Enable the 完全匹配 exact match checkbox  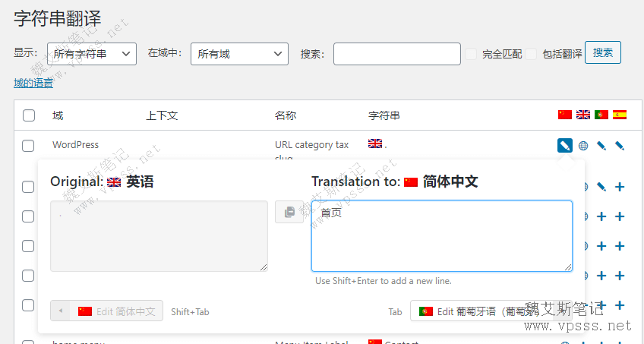tap(471, 54)
